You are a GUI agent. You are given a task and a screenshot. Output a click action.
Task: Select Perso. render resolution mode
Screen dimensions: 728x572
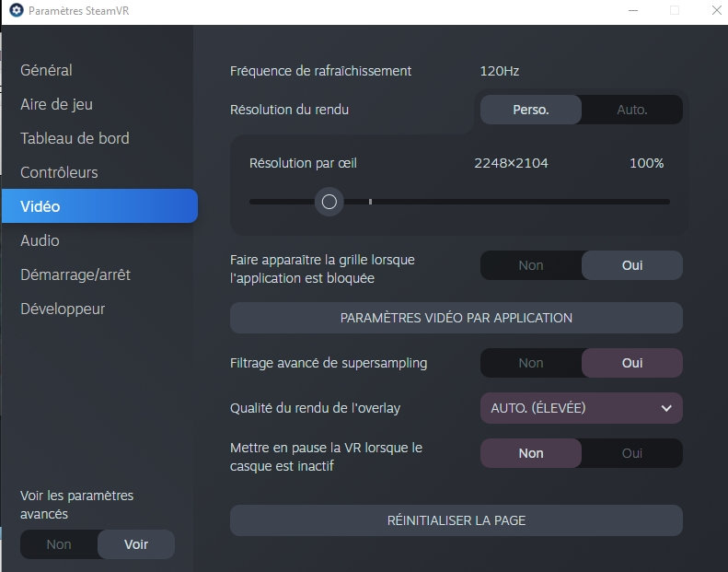click(x=531, y=110)
